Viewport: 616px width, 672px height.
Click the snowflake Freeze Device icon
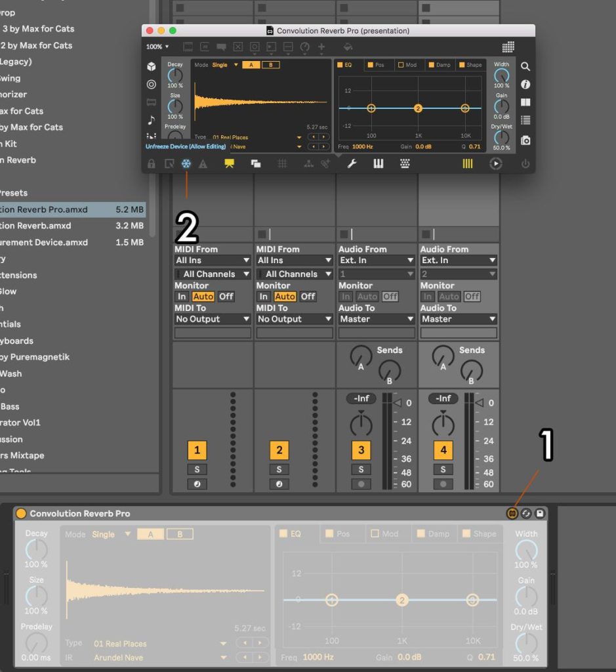pyautogui.click(x=186, y=164)
